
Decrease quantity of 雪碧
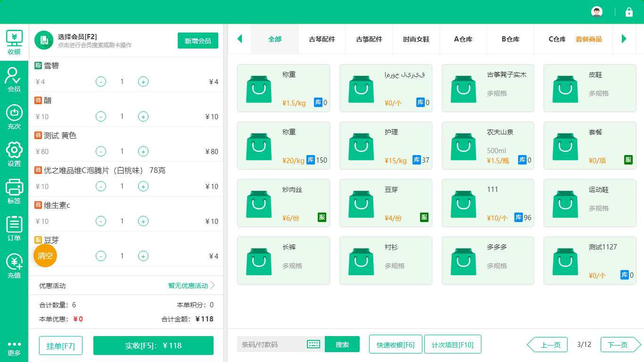101,82
